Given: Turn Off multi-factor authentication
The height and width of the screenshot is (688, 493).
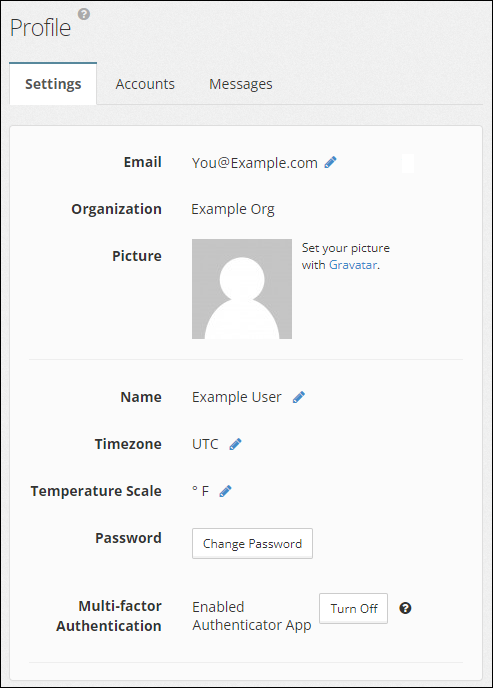Looking at the screenshot, I should click(x=354, y=609).
